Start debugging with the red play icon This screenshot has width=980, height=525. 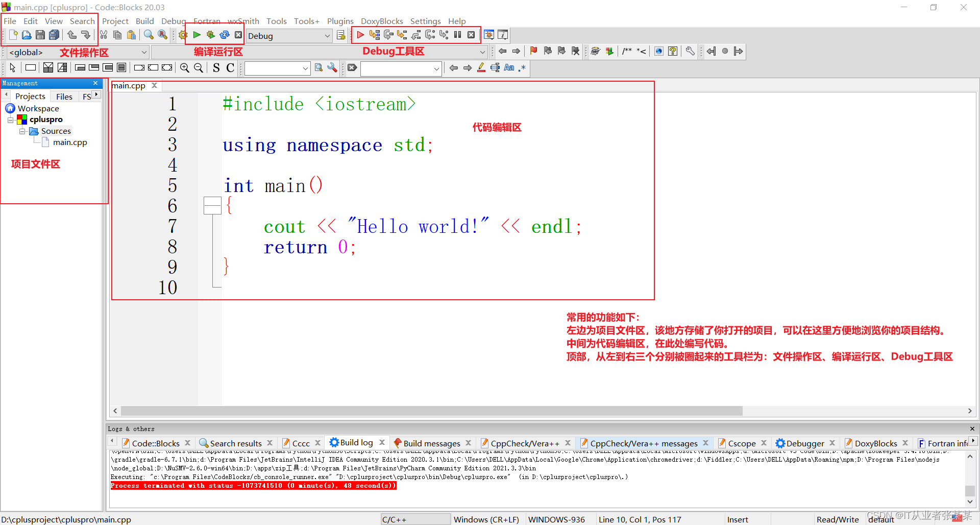point(360,35)
